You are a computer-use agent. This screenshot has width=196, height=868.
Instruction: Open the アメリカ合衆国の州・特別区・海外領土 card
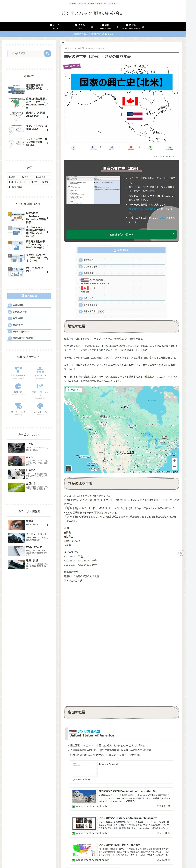(x=122, y=853)
